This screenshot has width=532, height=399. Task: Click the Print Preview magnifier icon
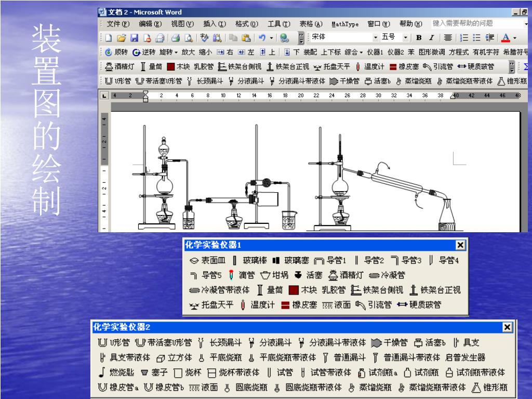click(x=189, y=37)
